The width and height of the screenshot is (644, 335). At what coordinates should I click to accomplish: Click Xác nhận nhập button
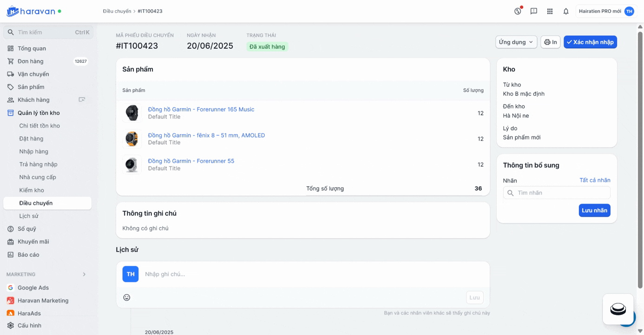coord(590,42)
